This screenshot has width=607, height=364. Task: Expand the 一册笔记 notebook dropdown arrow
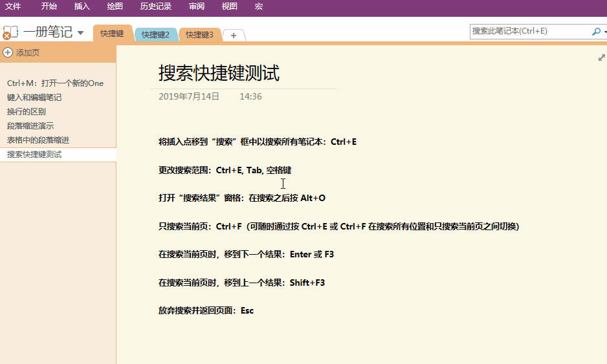(80, 33)
